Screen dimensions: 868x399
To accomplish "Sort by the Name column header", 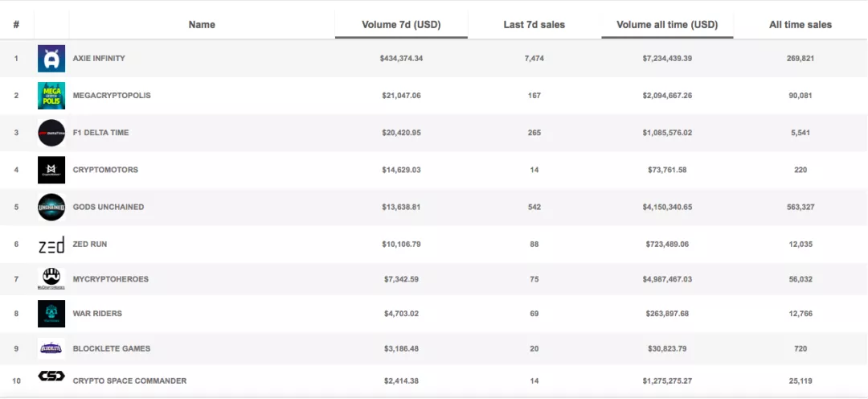I will tap(202, 25).
